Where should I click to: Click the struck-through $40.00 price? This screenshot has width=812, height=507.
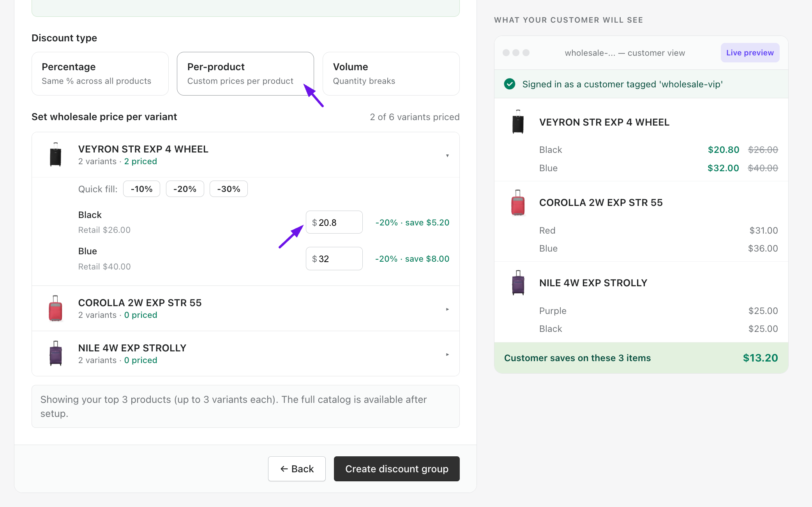click(763, 168)
